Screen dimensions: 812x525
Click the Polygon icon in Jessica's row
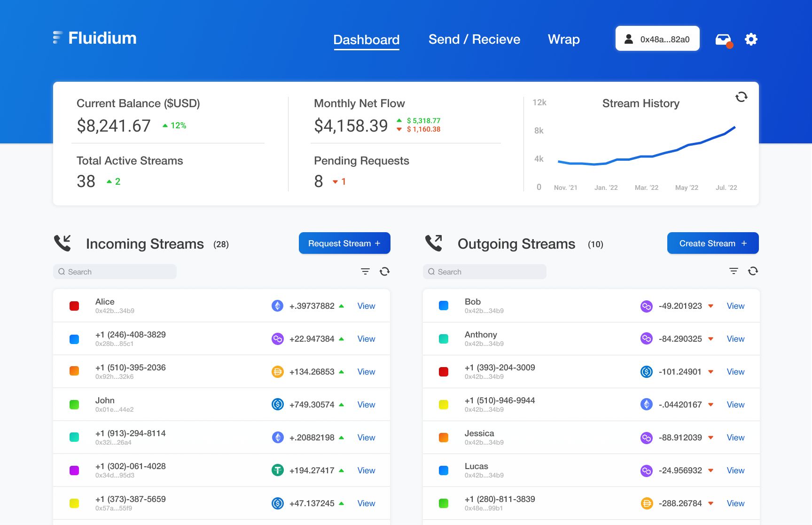tap(647, 438)
